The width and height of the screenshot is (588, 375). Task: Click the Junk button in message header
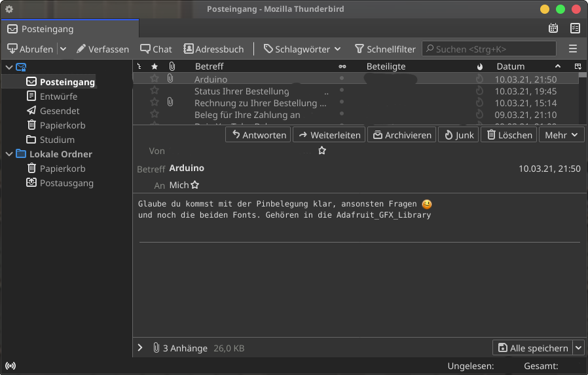[x=458, y=135]
